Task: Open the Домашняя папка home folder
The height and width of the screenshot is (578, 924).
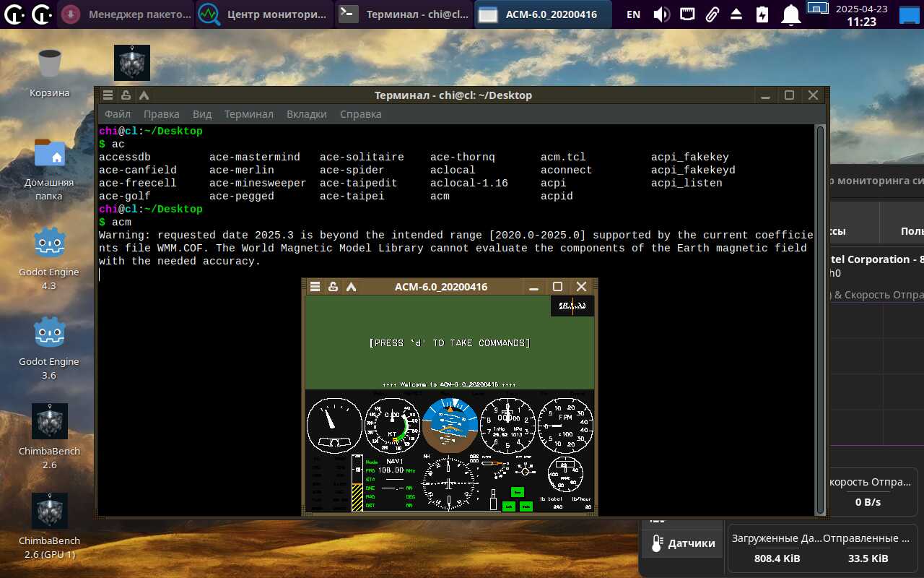Action: pos(49,153)
